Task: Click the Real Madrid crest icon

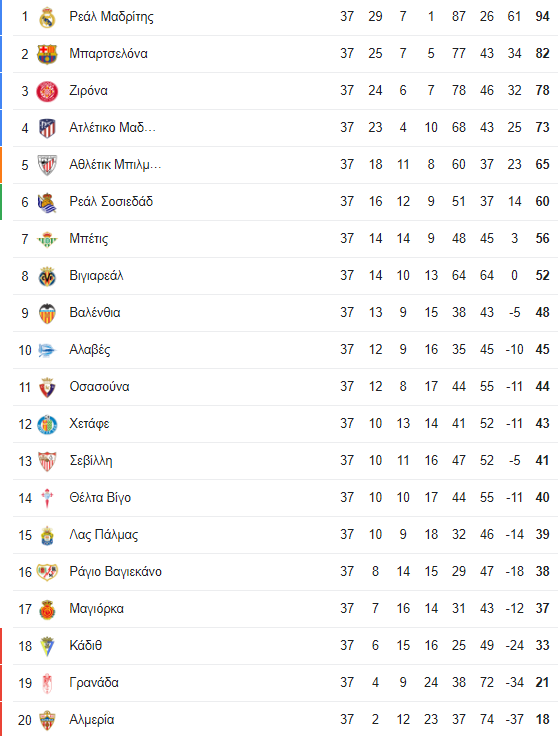Action: coord(47,17)
